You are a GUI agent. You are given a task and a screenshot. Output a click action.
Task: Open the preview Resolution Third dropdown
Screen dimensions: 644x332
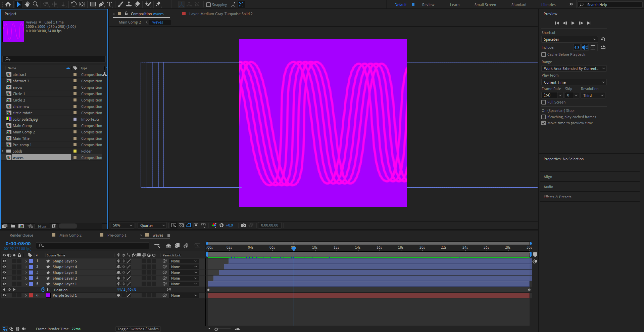[593, 95]
